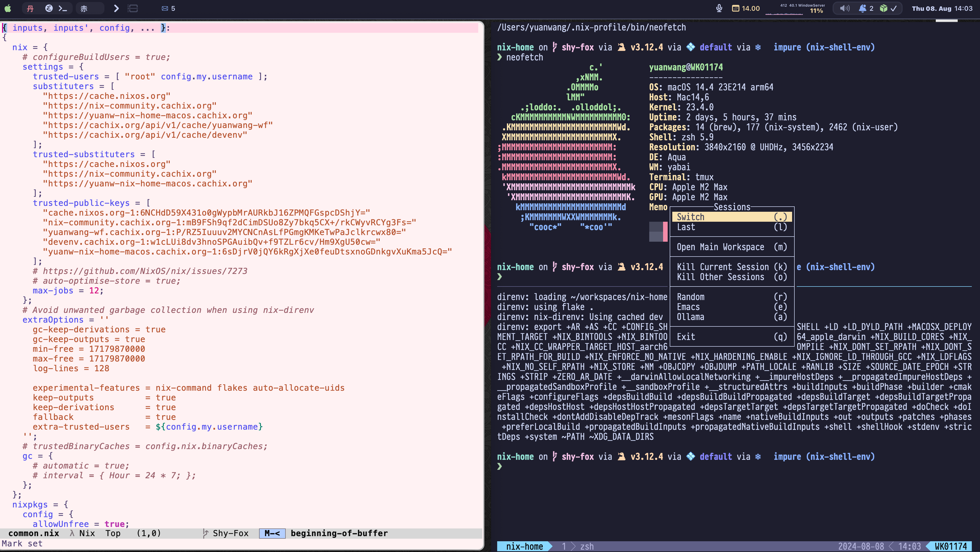The width and height of the screenshot is (980, 552).
Task: Click the direnv: using flake line in terminal
Action: (x=545, y=307)
